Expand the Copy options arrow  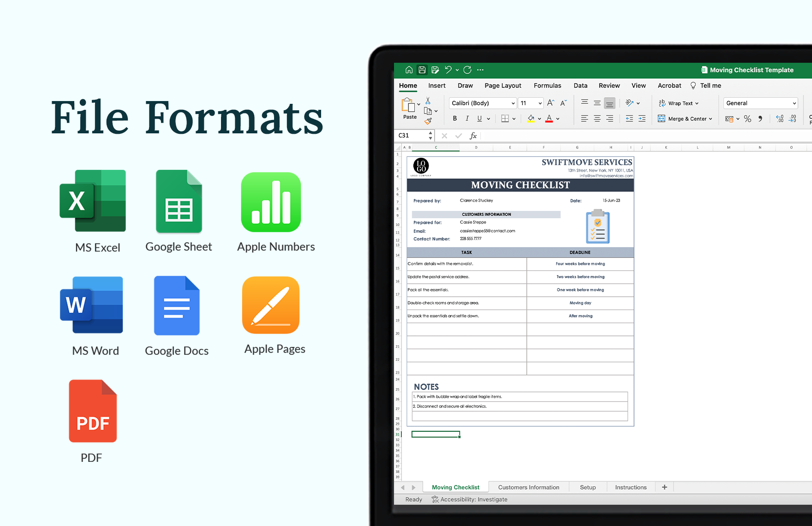pos(436,111)
